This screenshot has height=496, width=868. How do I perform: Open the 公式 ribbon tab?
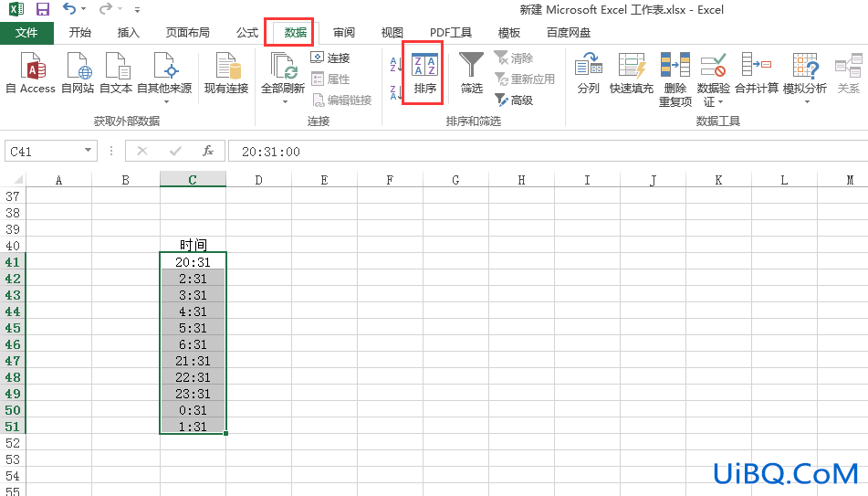[247, 33]
